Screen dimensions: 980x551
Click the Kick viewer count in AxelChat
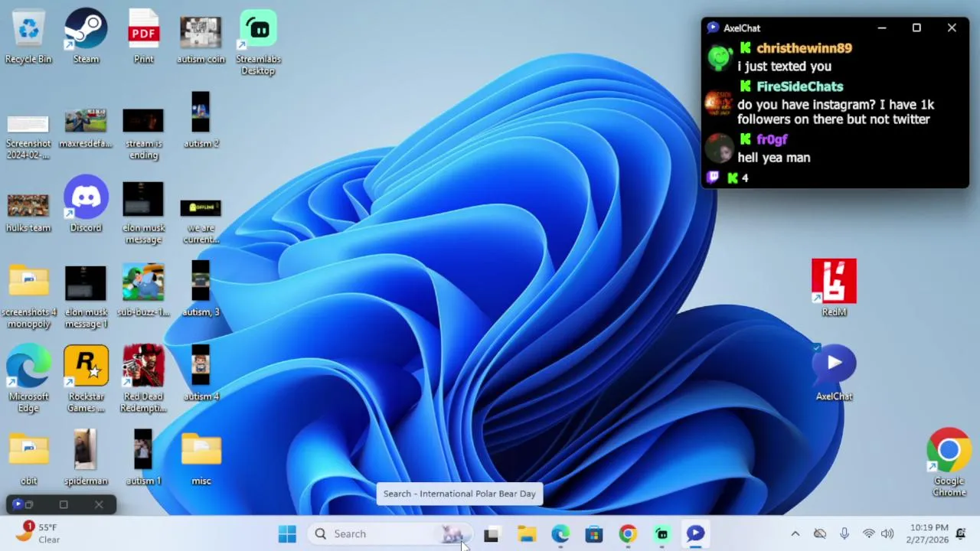(x=738, y=178)
